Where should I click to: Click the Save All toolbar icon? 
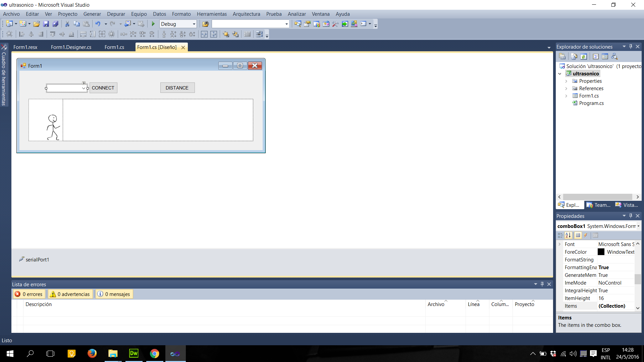55,24
